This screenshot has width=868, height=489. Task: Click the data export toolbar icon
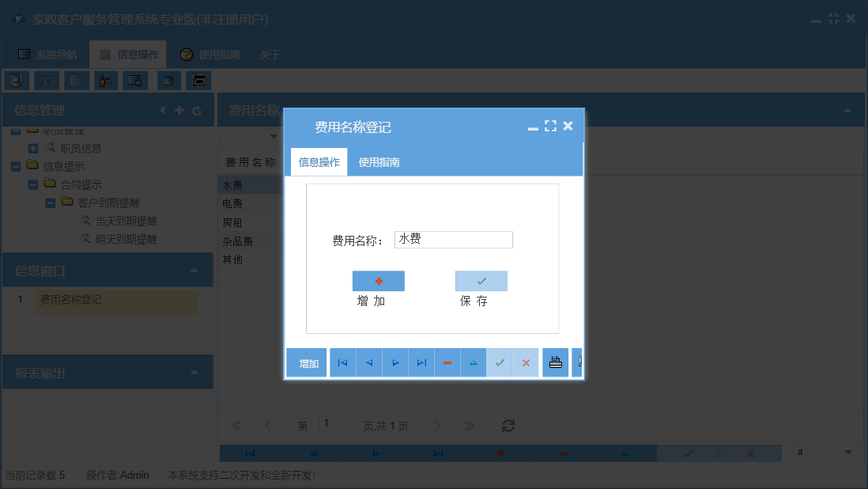[x=168, y=80]
